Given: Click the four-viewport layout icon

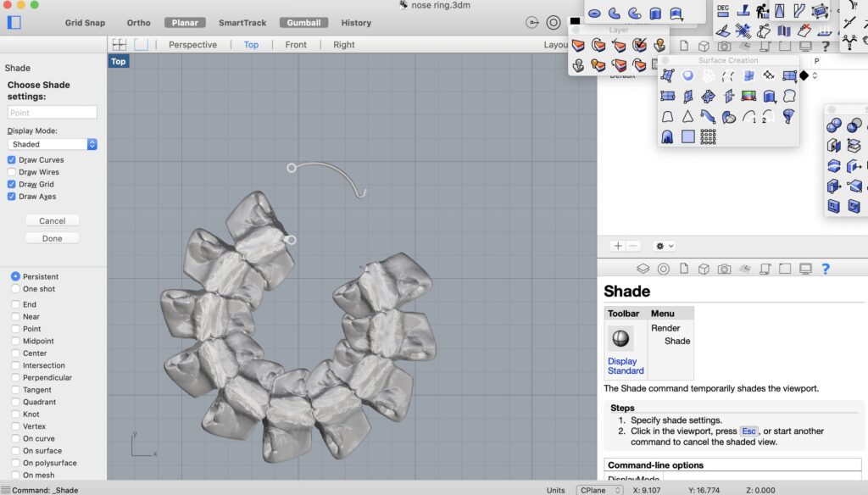Looking at the screenshot, I should pos(120,44).
